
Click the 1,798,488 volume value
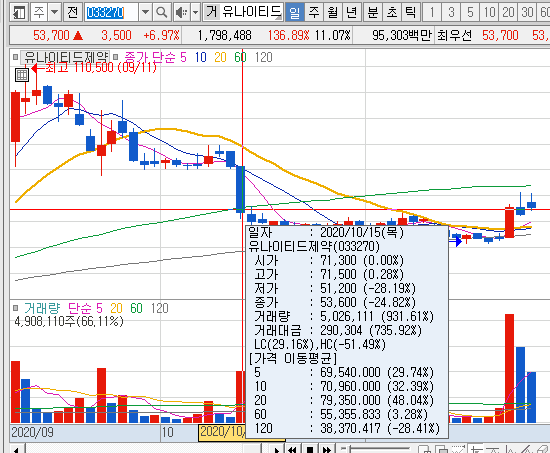(224, 35)
